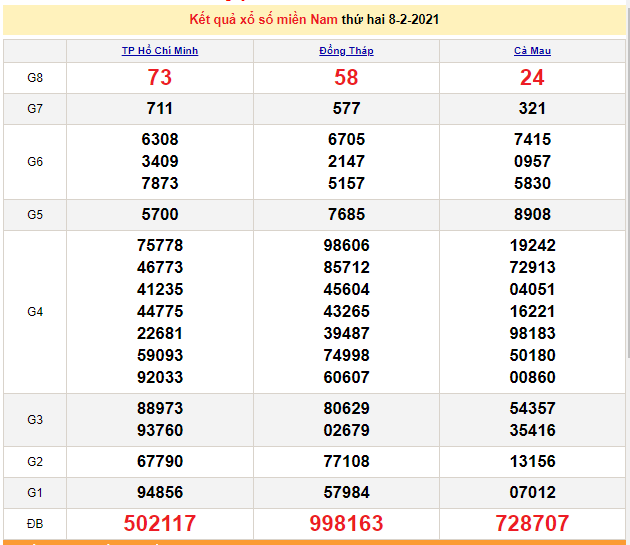
Task: Select the special prize number 728707
Action: [532, 523]
